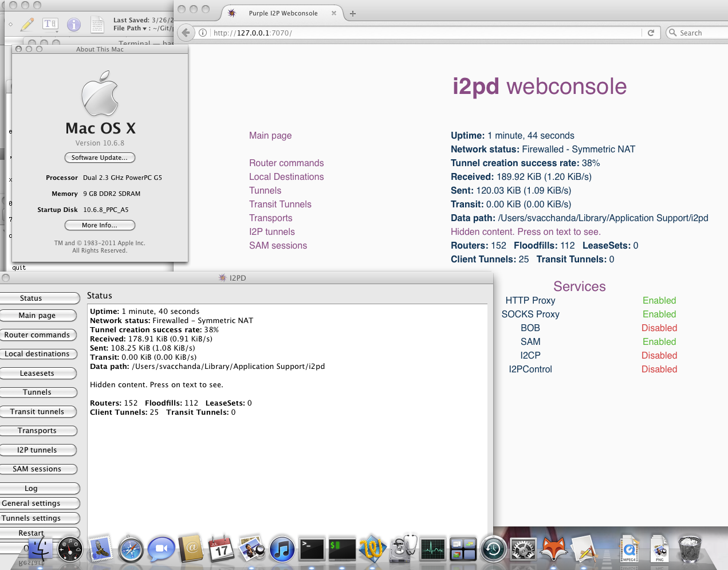This screenshot has width=728, height=570.
Task: Open iCal from the Dock
Action: (x=222, y=549)
